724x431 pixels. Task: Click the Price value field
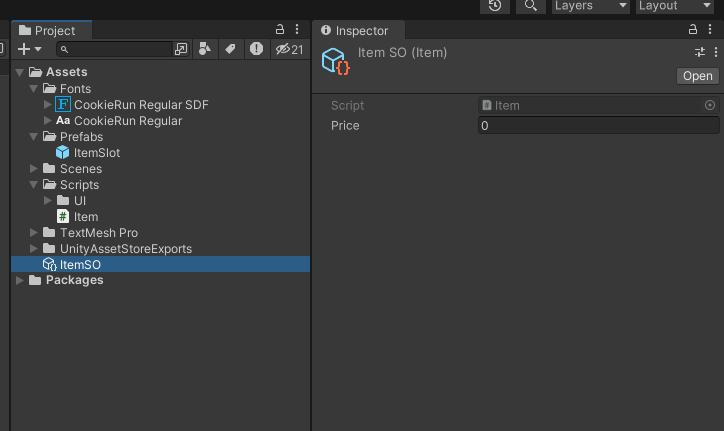click(x=598, y=125)
